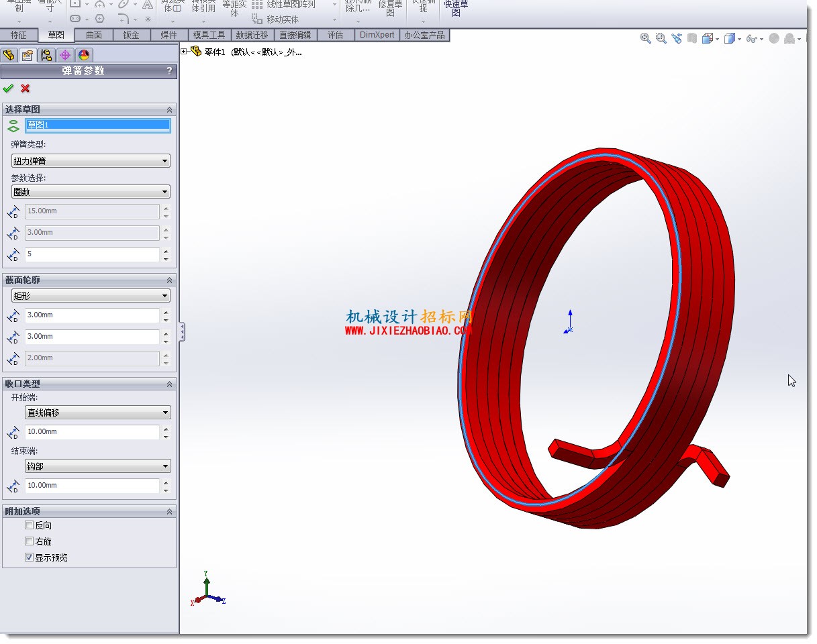Open the 截面轮廓 dropdown showing 矩形
Viewport: 817px width, 644px height.
coord(91,296)
